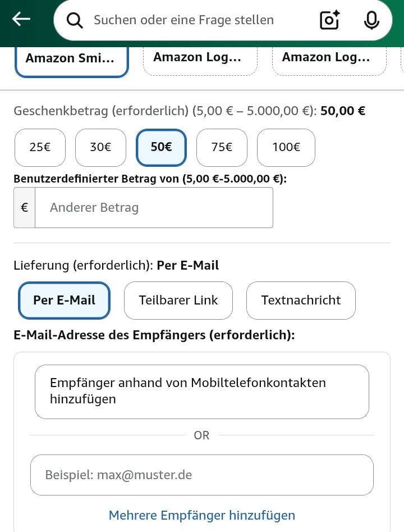Tap the microphone voice search icon
The width and height of the screenshot is (404, 532).
click(371, 20)
